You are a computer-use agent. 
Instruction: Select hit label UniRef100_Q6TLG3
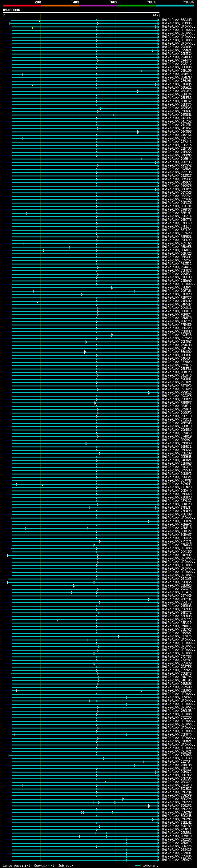click(x=177, y=758)
